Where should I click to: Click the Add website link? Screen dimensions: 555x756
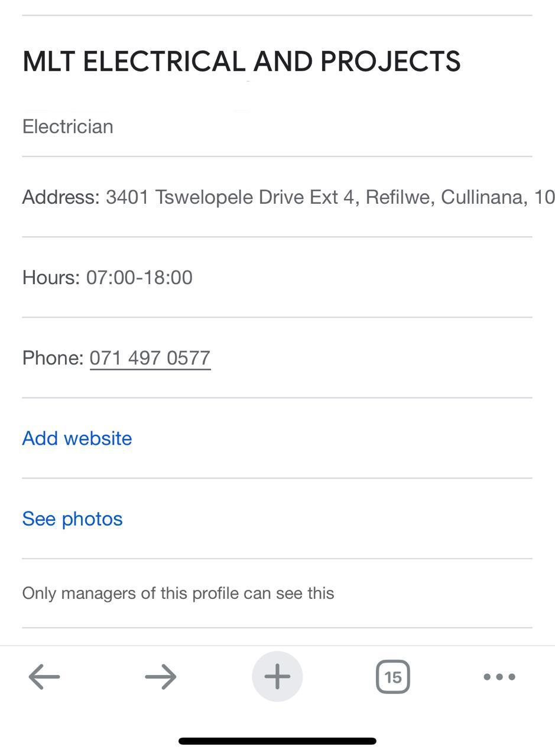tap(77, 438)
